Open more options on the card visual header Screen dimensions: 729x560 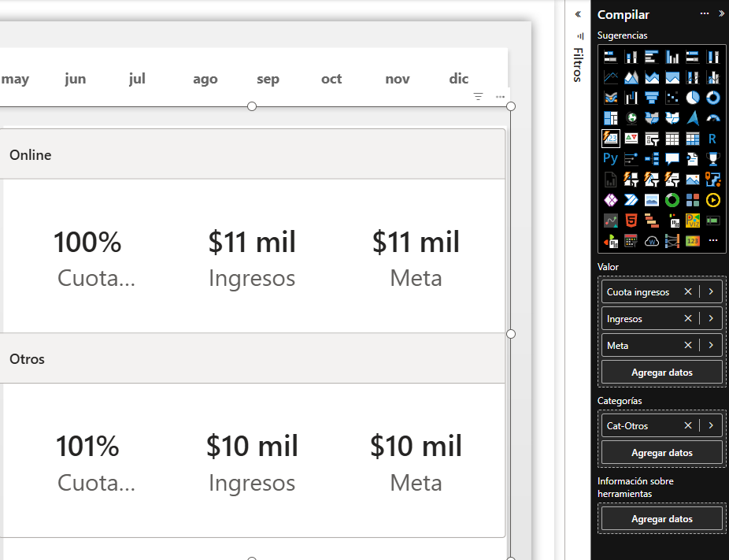pyautogui.click(x=500, y=96)
